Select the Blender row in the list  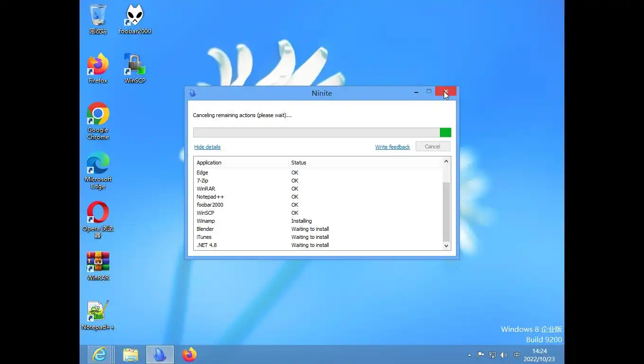(x=318, y=229)
